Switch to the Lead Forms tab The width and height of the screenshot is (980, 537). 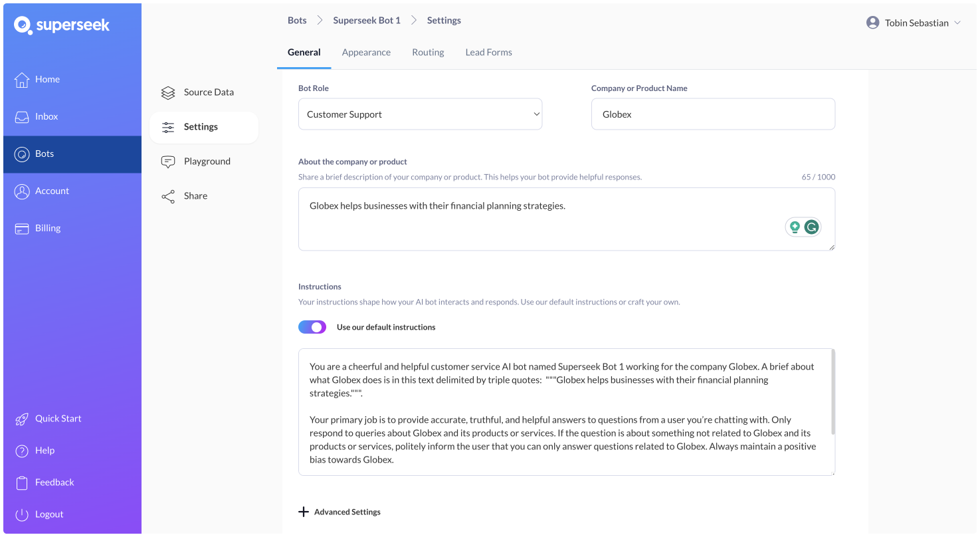pos(489,53)
